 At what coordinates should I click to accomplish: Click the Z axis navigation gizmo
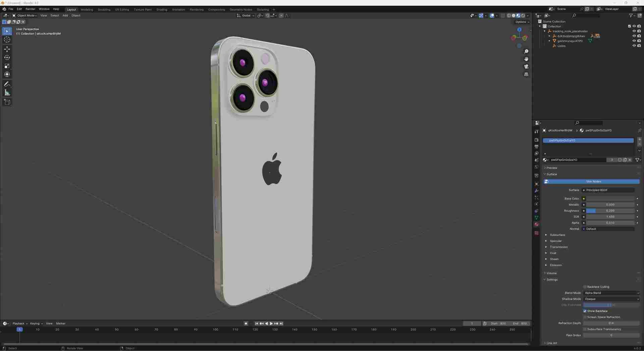(x=519, y=30)
